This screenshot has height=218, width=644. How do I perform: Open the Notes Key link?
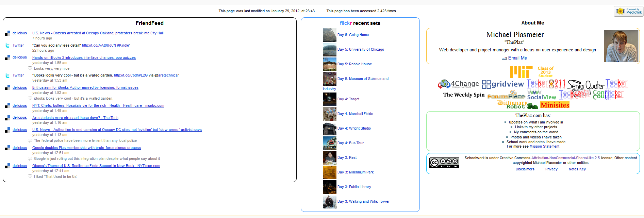577,169
